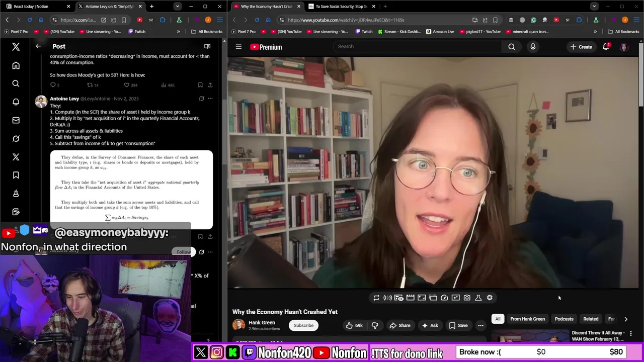This screenshot has width=644, height=362.
Task: Open the gear settings in player toolbar
Action: coord(490,298)
